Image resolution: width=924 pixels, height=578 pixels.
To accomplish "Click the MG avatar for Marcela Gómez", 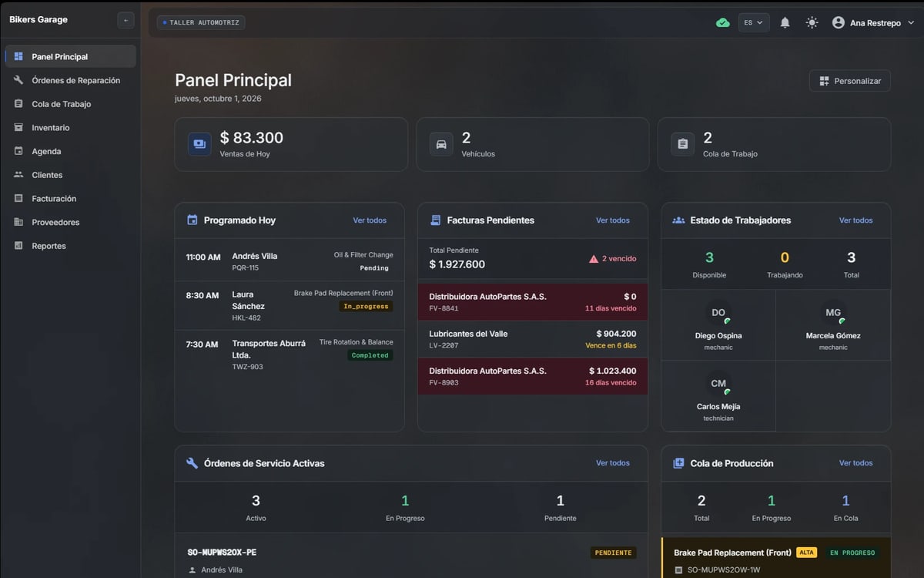I will 833,313.
